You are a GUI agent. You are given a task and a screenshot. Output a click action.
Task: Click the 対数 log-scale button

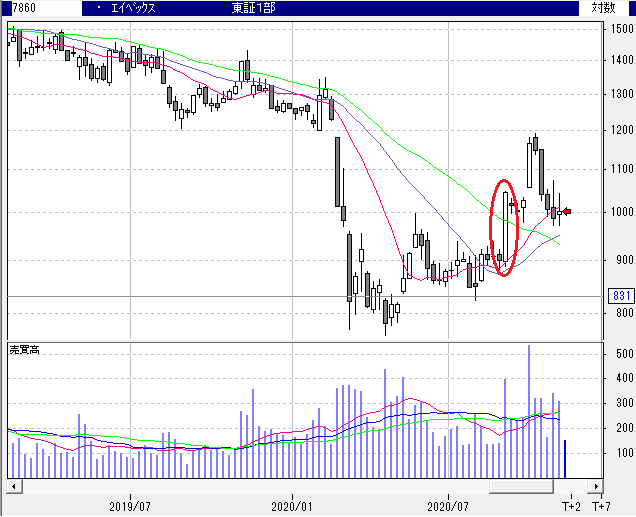pos(604,8)
